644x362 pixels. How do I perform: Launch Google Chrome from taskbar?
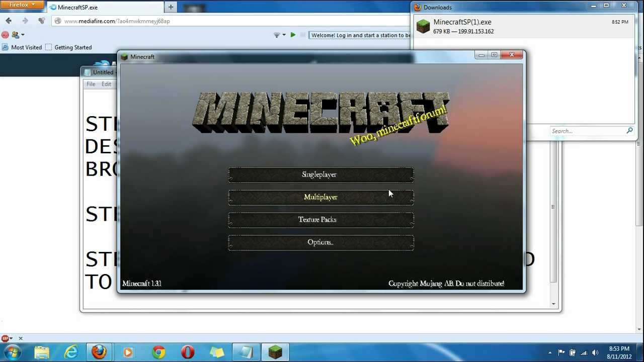pyautogui.click(x=158, y=352)
